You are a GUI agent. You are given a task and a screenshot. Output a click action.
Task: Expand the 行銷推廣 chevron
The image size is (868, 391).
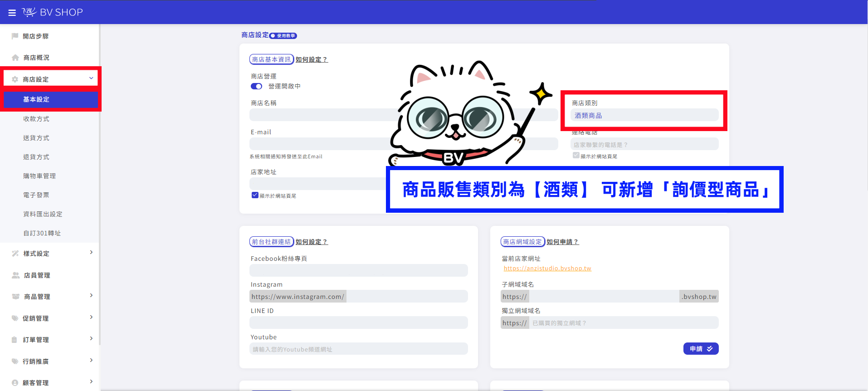coord(91,360)
